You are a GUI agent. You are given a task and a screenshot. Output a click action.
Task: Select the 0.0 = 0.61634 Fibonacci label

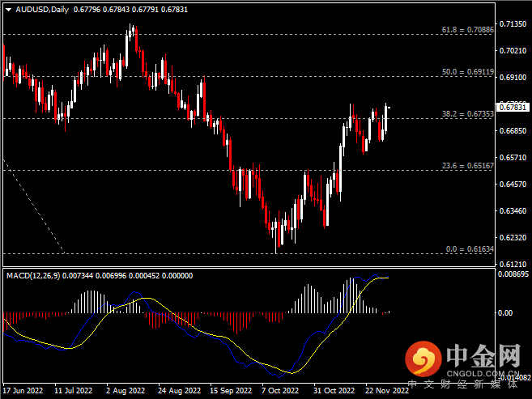tap(470, 248)
